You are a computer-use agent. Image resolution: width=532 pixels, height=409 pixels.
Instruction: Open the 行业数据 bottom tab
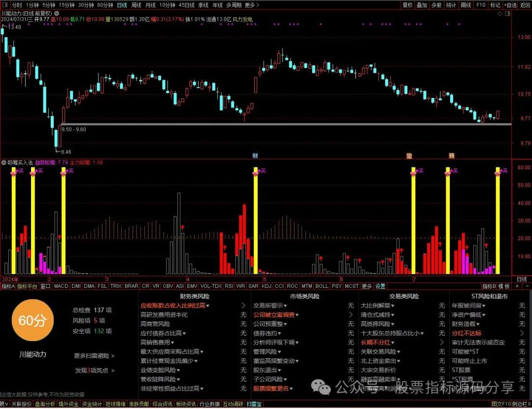click(x=209, y=404)
